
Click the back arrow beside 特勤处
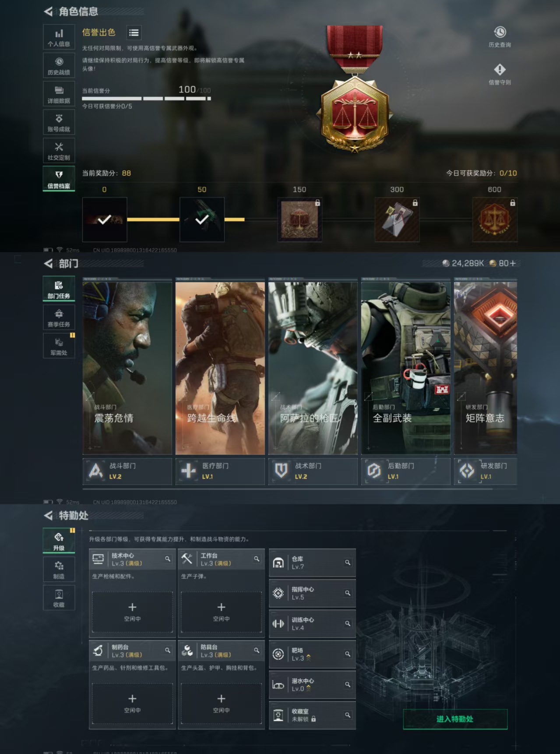(49, 516)
